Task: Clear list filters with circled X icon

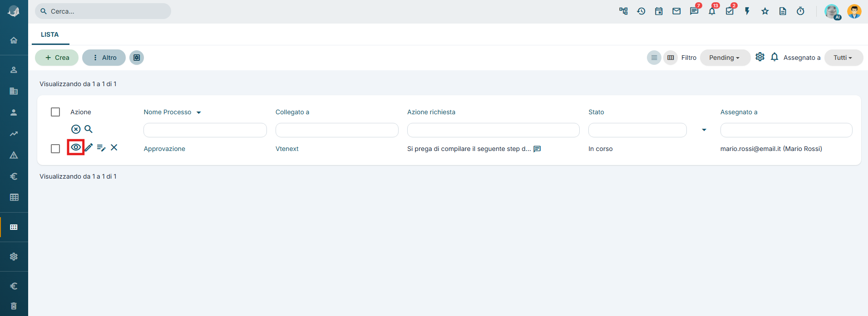Action: pyautogui.click(x=76, y=129)
